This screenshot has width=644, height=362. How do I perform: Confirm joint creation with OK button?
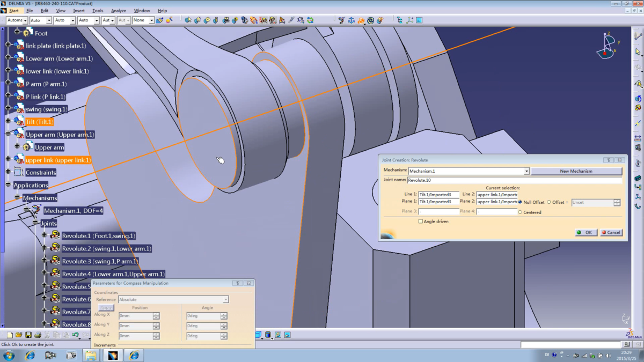point(585,232)
